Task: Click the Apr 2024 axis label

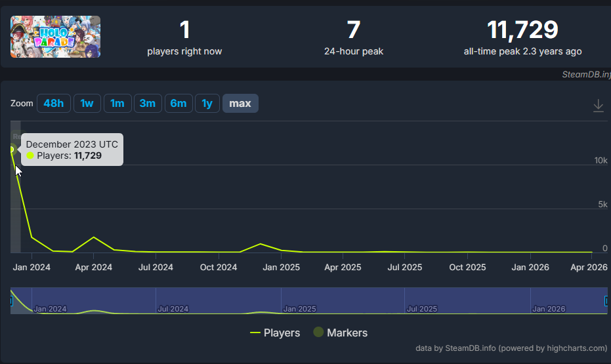Action: click(x=93, y=267)
